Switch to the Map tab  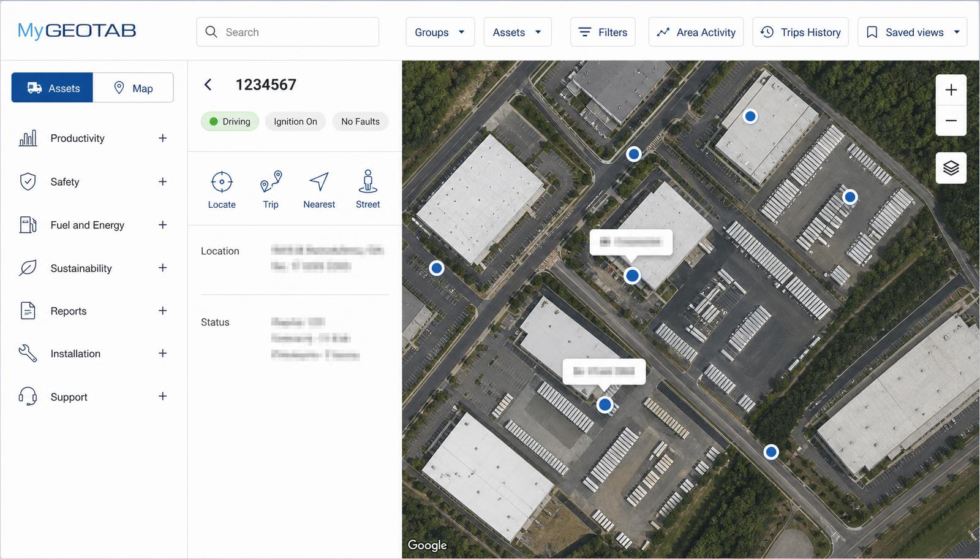(x=133, y=88)
